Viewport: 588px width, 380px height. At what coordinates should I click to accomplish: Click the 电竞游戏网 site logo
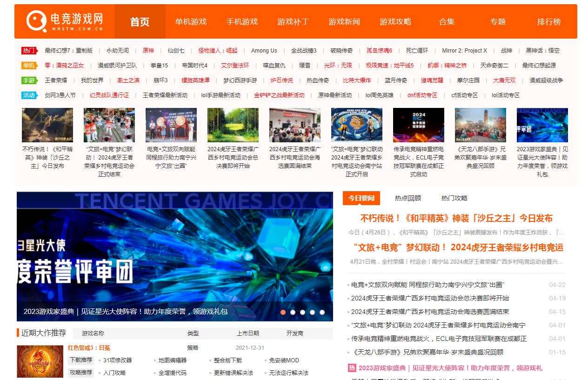pyautogui.click(x=65, y=21)
